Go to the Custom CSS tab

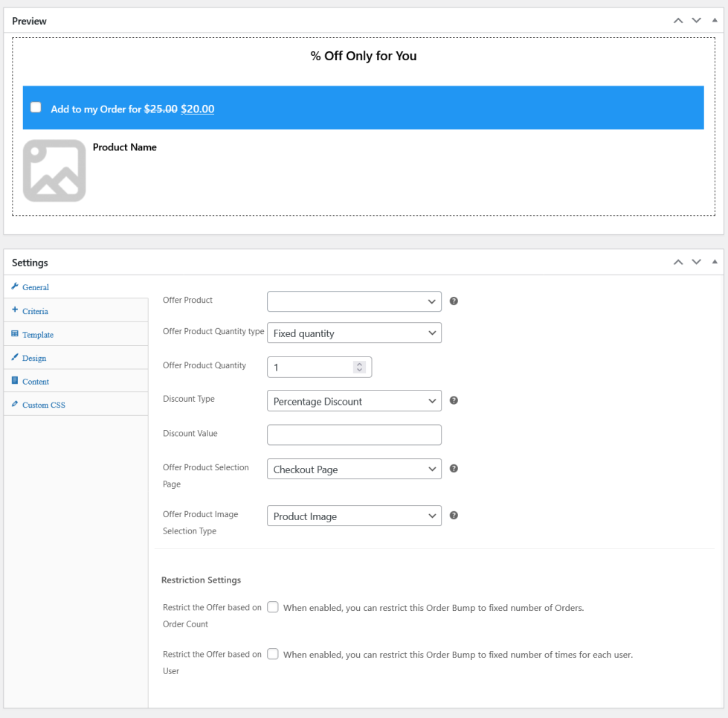click(x=43, y=405)
